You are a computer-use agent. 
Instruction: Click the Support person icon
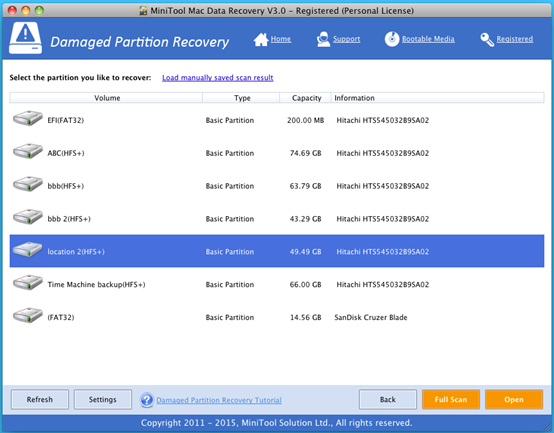[x=323, y=39]
